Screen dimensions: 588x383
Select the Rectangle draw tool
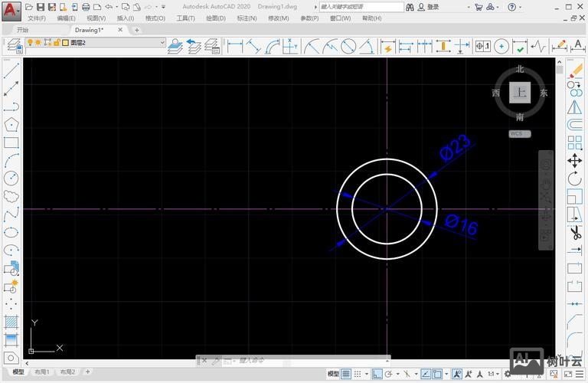point(11,142)
